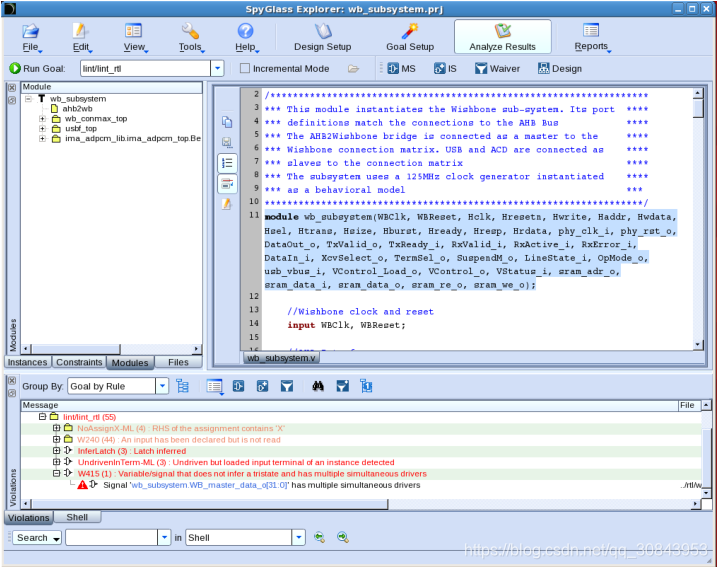Open the search text history dropdown arrow
This screenshot has height=569, width=718.
[x=164, y=537]
